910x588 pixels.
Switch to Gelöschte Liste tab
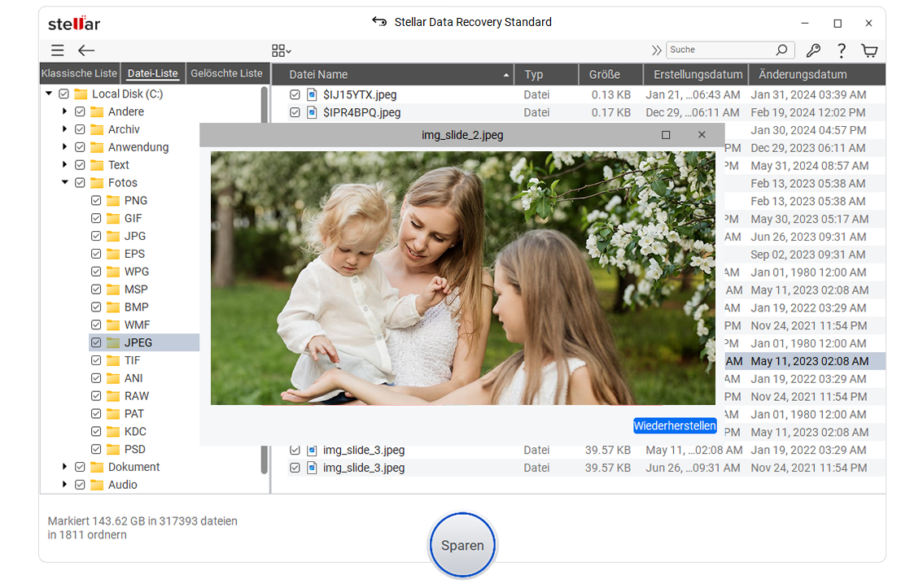pyautogui.click(x=226, y=73)
